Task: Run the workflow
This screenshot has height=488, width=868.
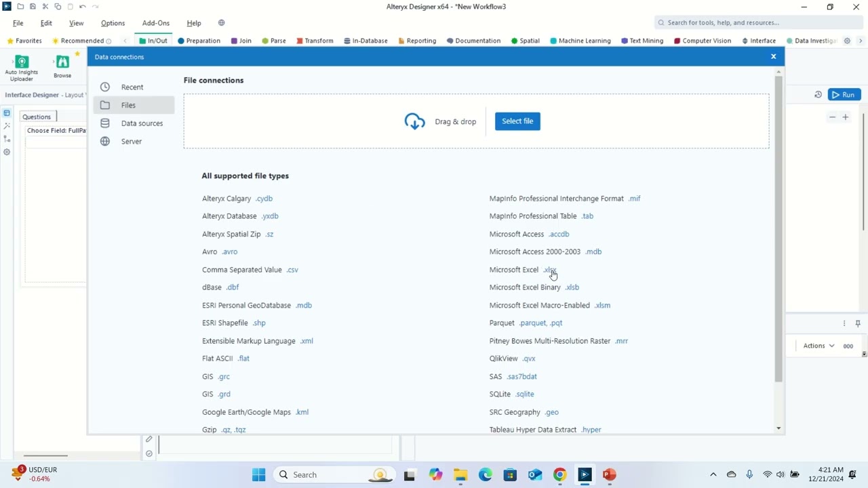Action: [844, 95]
